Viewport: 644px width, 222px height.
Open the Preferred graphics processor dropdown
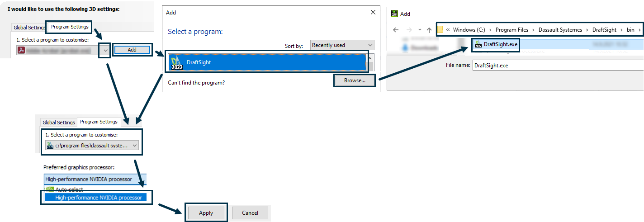(95, 179)
